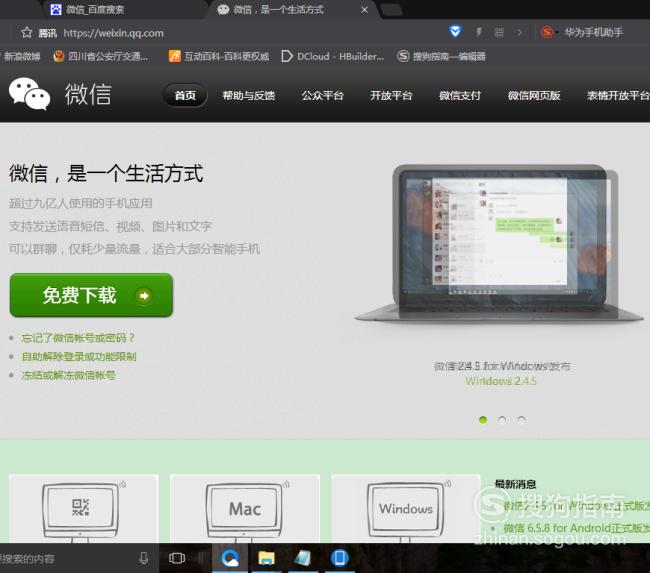Open 微信 6.5.8 for Android news link
Viewport: 650px width, 573px height.
coord(576,528)
